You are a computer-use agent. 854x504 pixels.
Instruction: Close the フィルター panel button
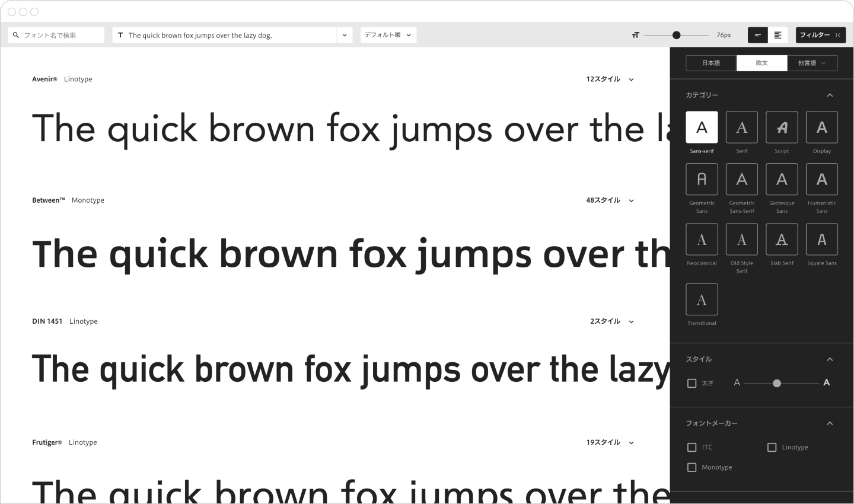coord(821,35)
